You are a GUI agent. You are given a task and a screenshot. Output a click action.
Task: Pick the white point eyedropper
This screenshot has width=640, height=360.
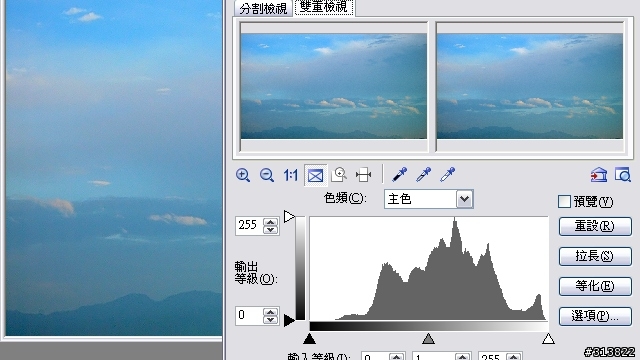(447, 175)
